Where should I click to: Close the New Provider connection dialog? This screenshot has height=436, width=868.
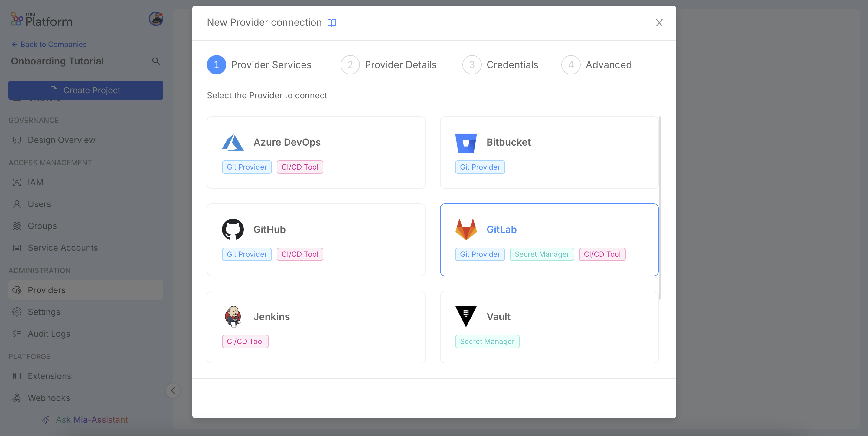659,23
